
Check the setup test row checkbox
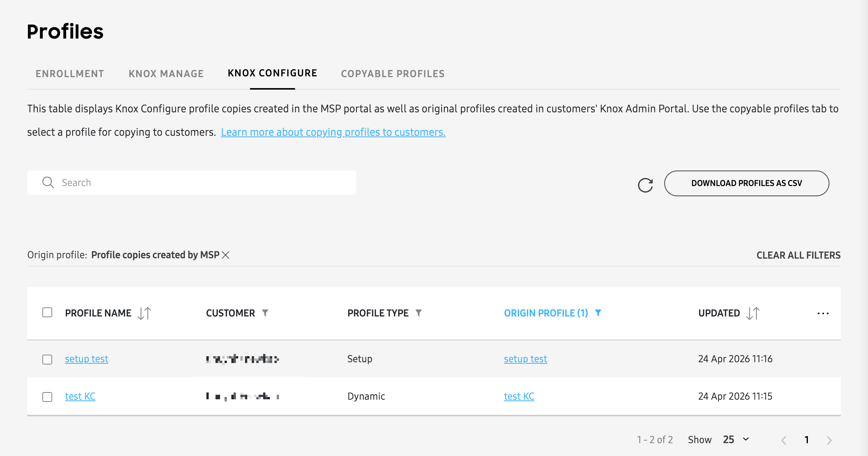47,359
